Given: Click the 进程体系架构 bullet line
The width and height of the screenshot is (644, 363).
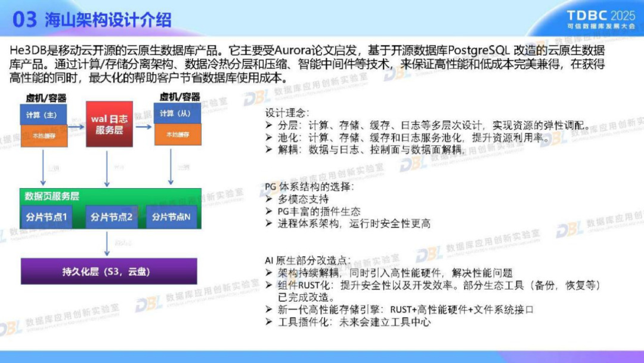Looking at the screenshot, I should coord(348,224).
